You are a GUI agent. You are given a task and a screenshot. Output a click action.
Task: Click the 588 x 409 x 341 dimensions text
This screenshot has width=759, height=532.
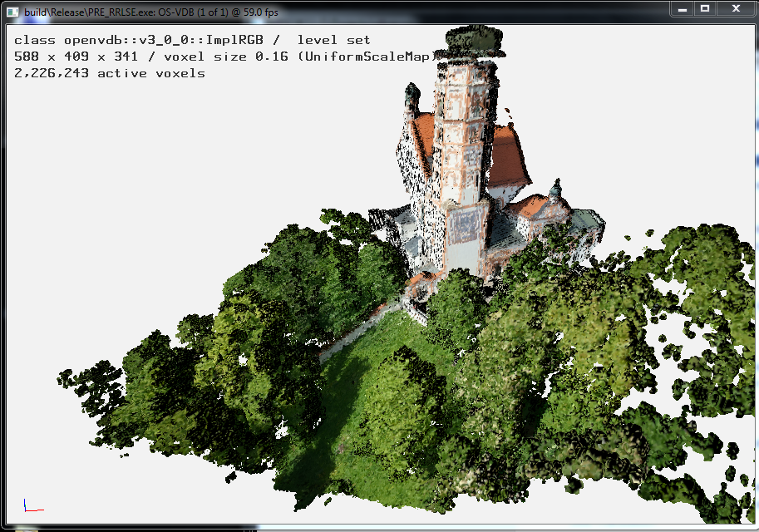[x=78, y=57]
